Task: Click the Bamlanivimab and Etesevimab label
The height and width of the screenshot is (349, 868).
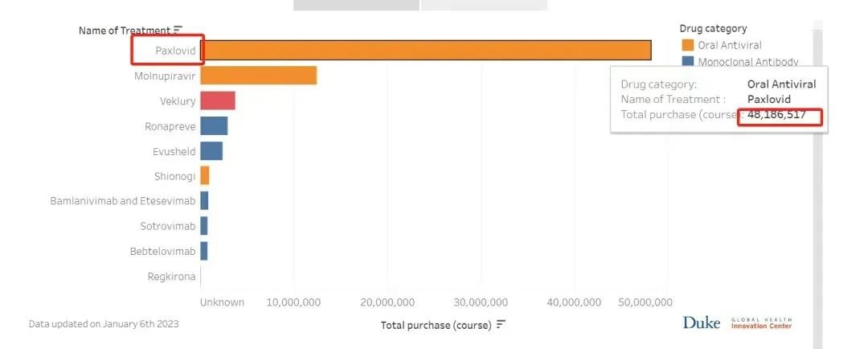Action: pos(122,201)
